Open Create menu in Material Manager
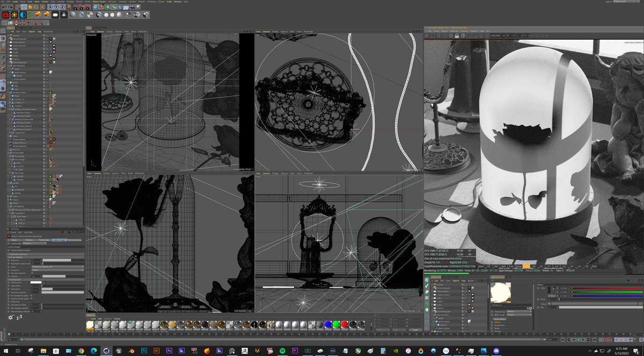This screenshot has width=644, height=356. point(92,318)
